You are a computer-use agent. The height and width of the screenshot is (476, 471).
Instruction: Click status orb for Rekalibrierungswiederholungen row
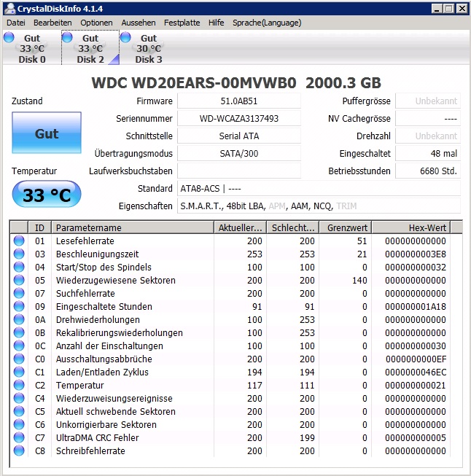[19, 332]
